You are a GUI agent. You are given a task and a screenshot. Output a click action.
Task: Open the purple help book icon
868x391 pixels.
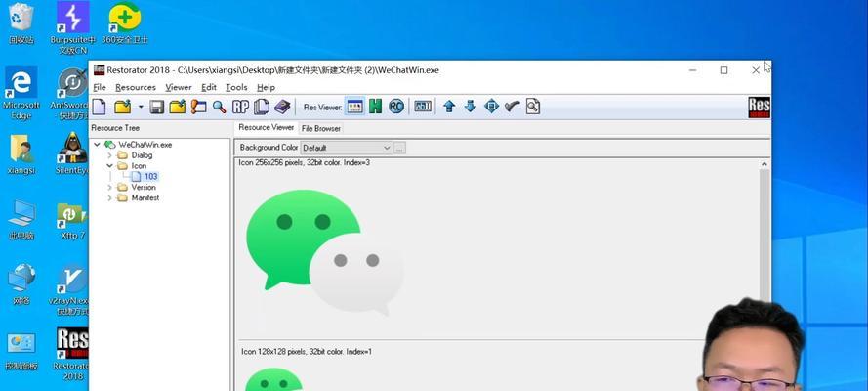coord(282,107)
